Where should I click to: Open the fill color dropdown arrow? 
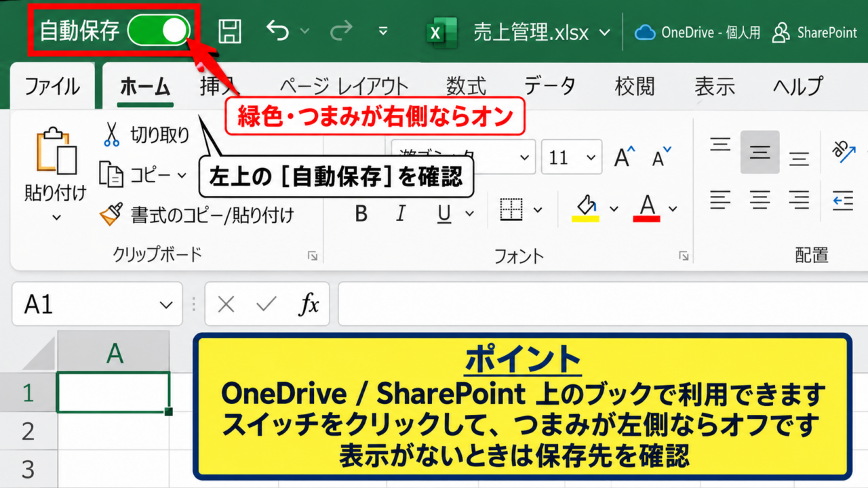click(x=614, y=209)
